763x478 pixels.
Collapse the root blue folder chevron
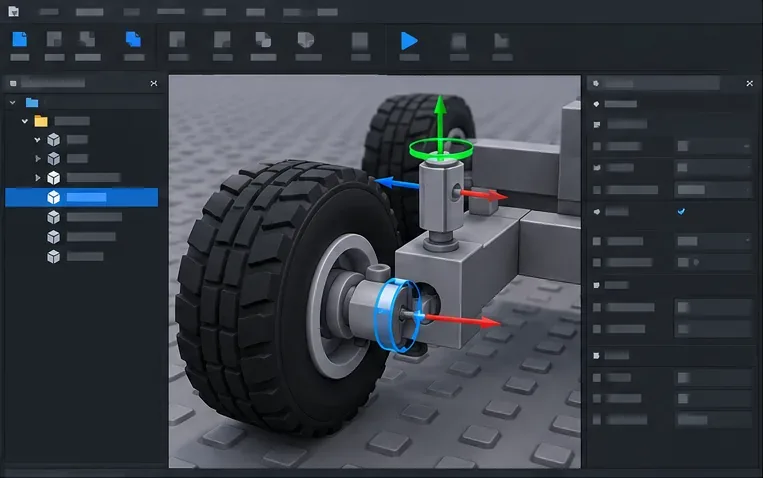pos(12,102)
